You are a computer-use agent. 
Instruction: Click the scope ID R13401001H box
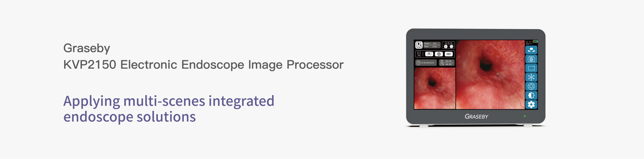[426, 63]
